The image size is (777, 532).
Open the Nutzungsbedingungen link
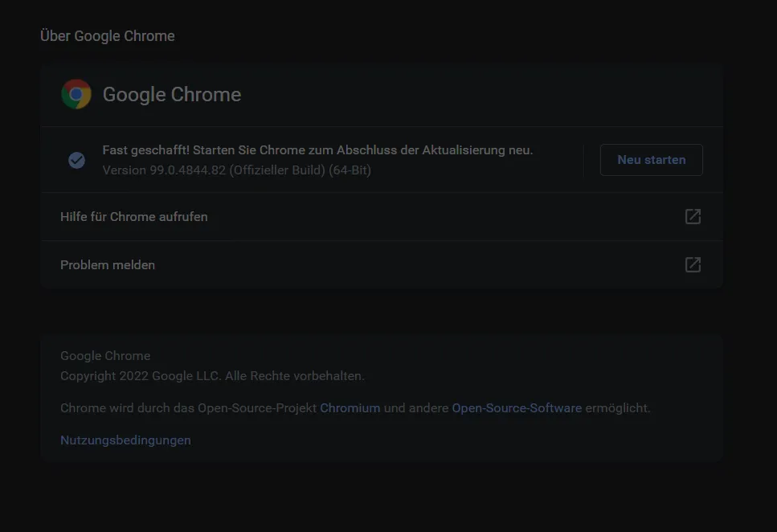coord(125,440)
